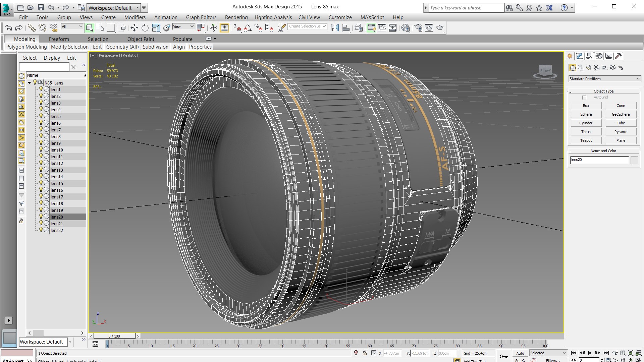This screenshot has width=644, height=362.
Task: Switch to Hierarchy command panel
Action: pos(589,56)
